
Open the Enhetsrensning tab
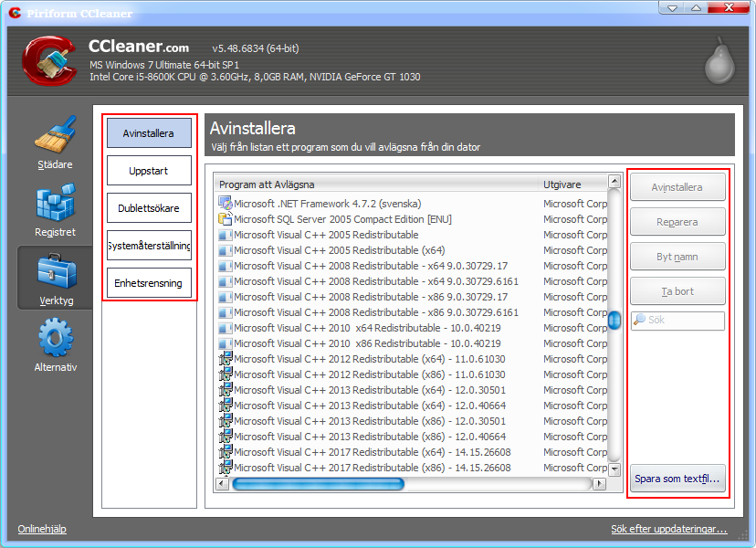pos(149,283)
